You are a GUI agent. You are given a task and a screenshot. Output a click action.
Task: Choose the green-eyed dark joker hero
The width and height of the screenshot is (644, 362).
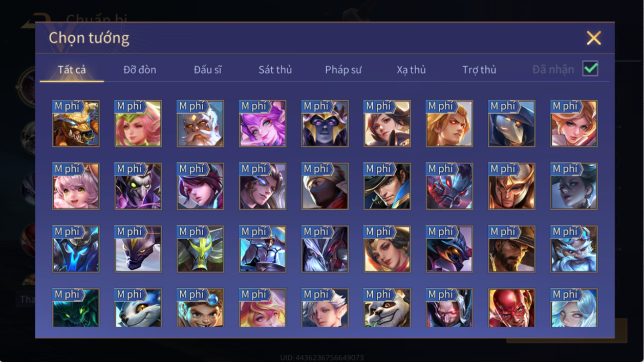[x=138, y=187]
